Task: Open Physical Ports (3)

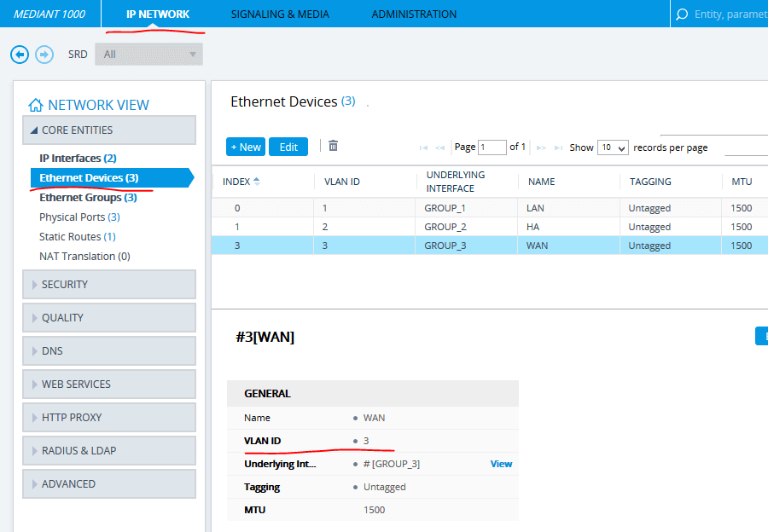Action: pos(80,217)
